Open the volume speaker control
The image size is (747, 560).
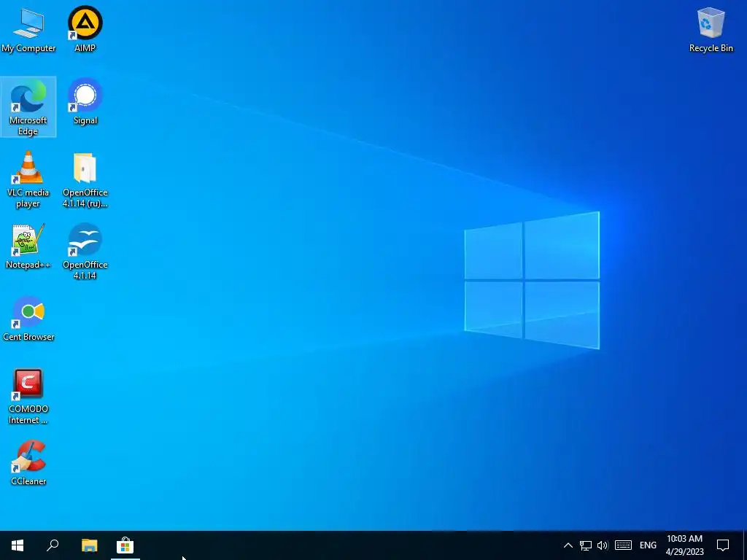tap(603, 545)
